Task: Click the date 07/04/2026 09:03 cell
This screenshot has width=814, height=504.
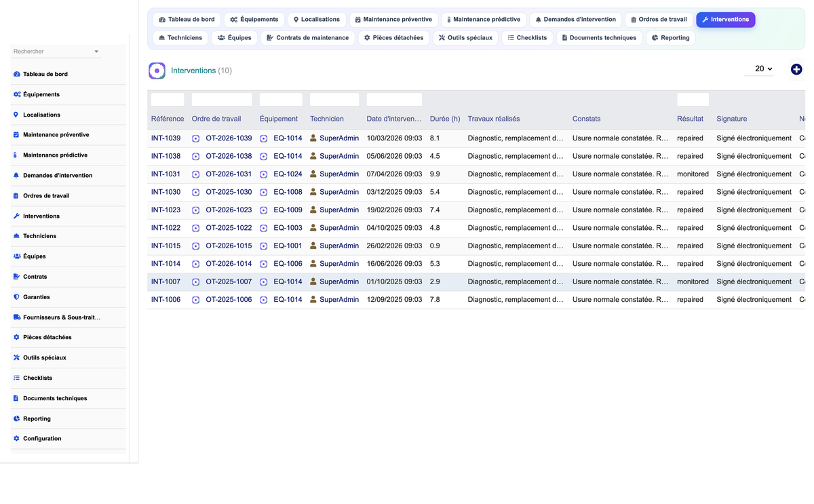Action: click(x=394, y=174)
